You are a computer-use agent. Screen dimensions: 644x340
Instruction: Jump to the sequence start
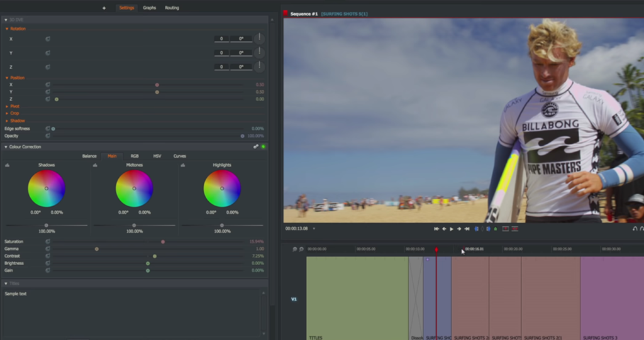click(x=436, y=229)
